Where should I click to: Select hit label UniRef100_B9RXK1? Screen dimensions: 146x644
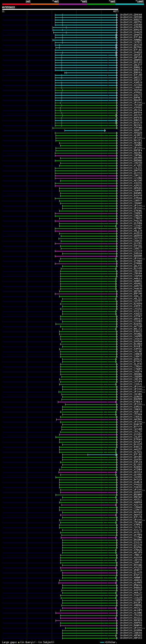(x=131, y=72)
